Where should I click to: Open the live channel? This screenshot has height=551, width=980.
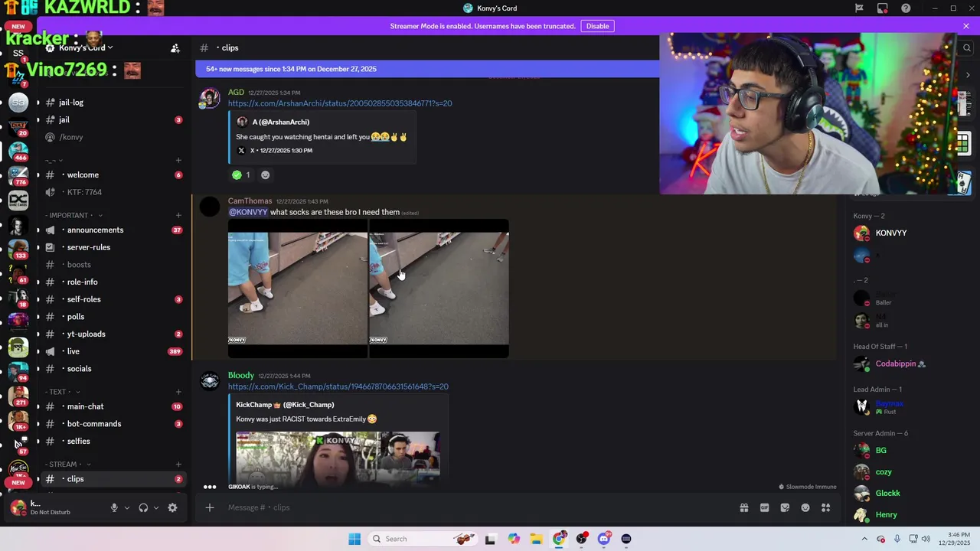pyautogui.click(x=112, y=351)
